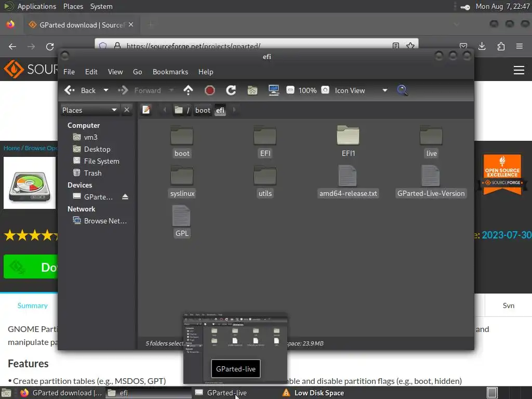The height and width of the screenshot is (399, 532).
Task: Close the Places side pane
Action: pyautogui.click(x=127, y=110)
